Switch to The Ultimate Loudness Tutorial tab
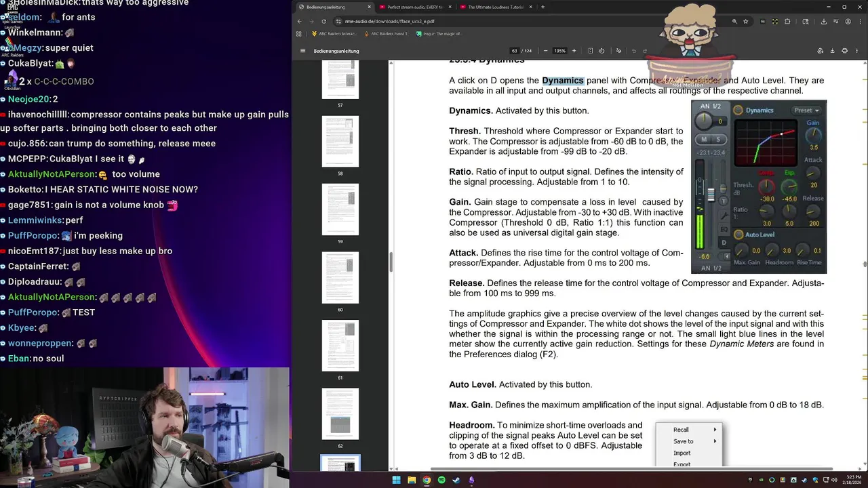The width and height of the screenshot is (868, 488). click(x=497, y=7)
